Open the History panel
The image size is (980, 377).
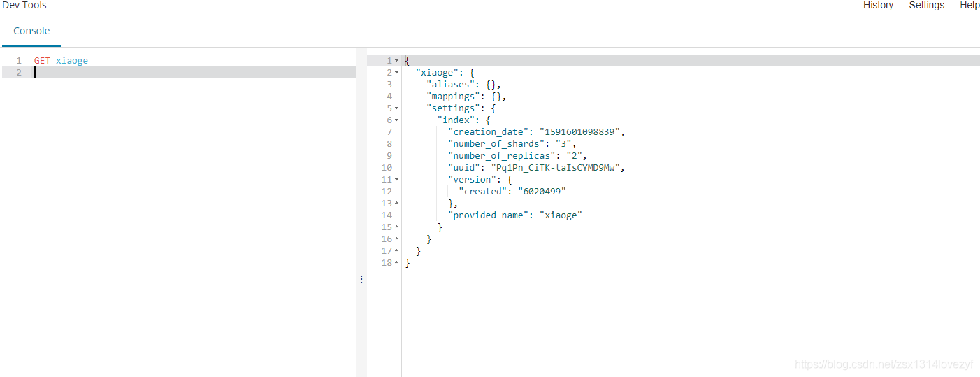[878, 5]
